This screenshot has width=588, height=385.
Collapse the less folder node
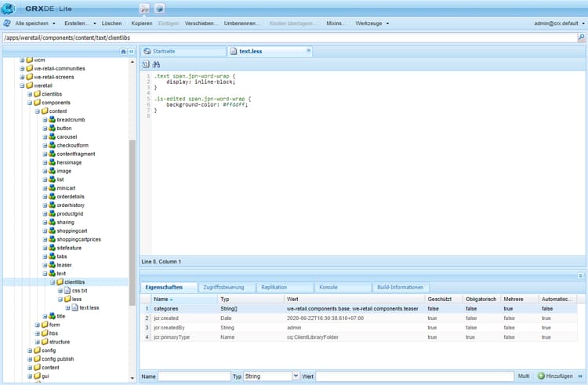coord(60,300)
